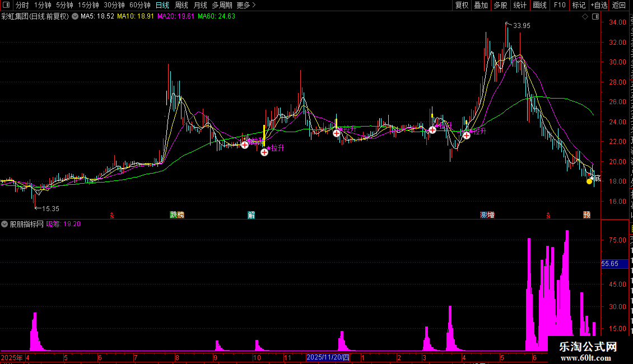Viewport: 633px width, 364px height.
Task: Click the 标记 mark button
Action: click(x=579, y=5)
